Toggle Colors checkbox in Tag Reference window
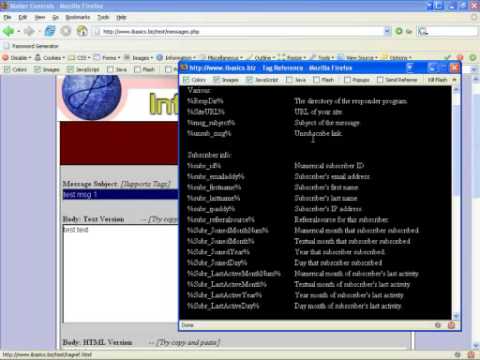The width and height of the screenshot is (480, 360). click(x=186, y=80)
